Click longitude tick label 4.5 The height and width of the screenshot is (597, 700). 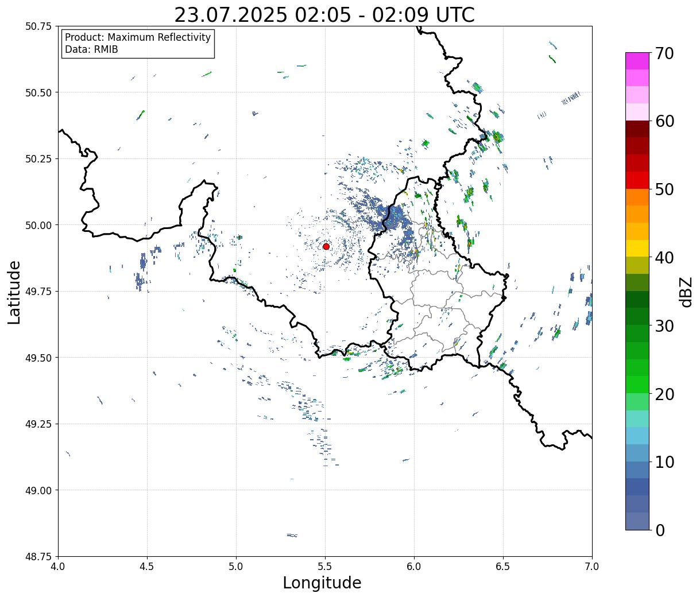tap(147, 567)
